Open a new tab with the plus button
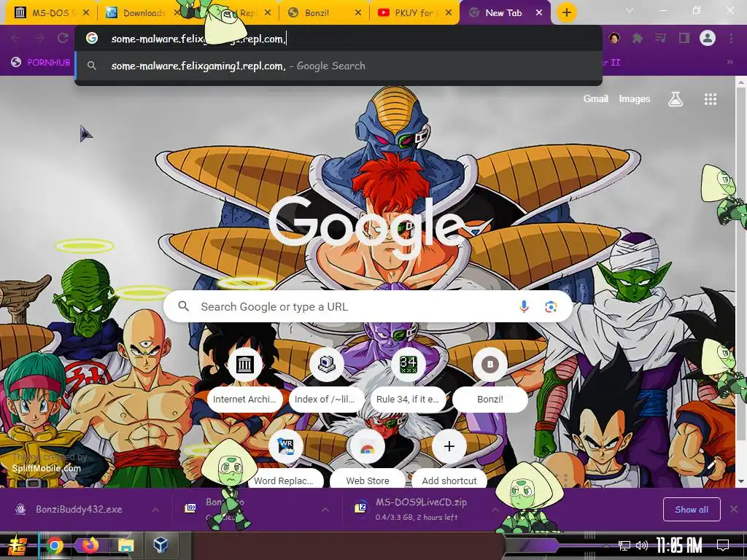The height and width of the screenshot is (560, 747). pos(566,13)
